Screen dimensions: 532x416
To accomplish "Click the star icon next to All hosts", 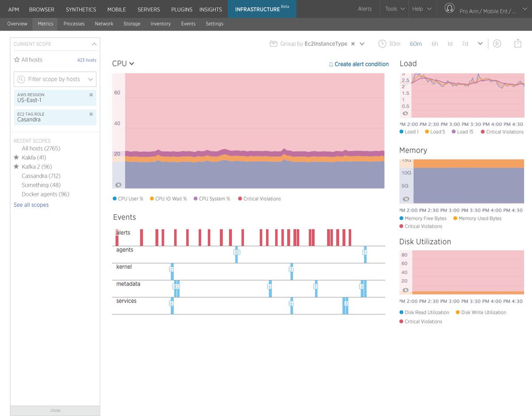I will coord(17,59).
